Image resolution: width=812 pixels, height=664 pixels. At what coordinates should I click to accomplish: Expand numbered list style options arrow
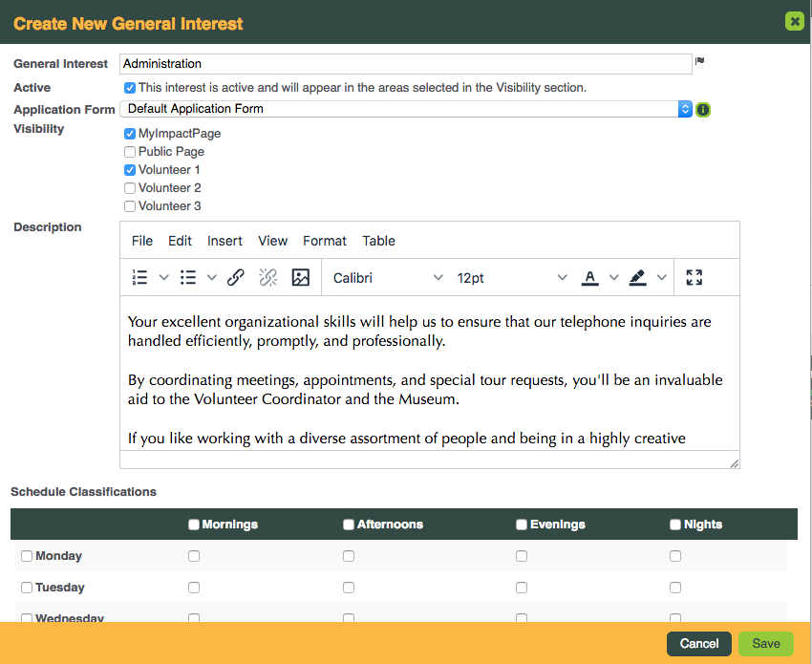click(163, 278)
